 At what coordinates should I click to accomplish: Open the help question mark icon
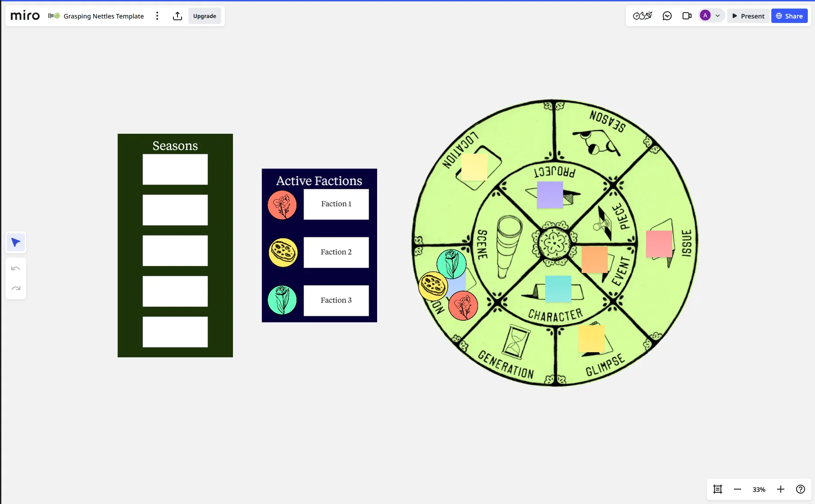pyautogui.click(x=800, y=489)
